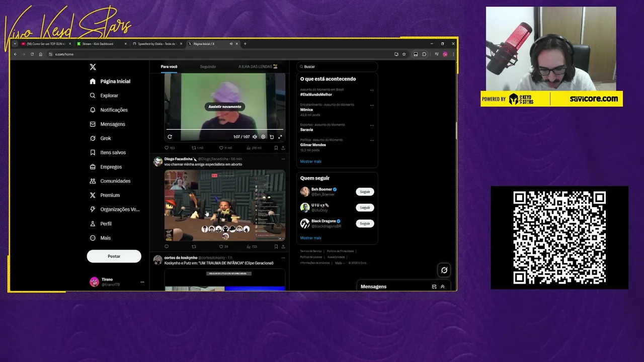The image size is (644, 362).
Task: Switch to A ILHA DAS LENDAS tab
Action: 258,66
